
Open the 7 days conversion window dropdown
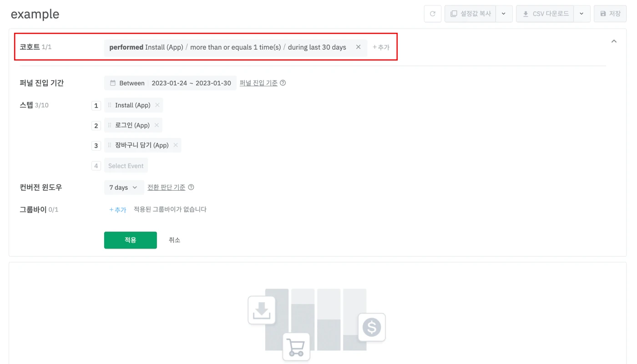pos(124,187)
